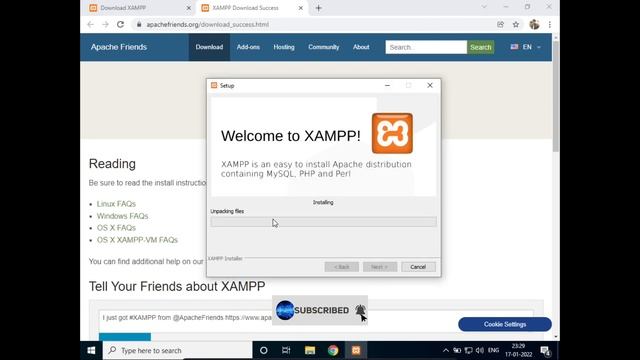The width and height of the screenshot is (640, 360).
Task: Click the Setup title bar icon
Action: 214,85
